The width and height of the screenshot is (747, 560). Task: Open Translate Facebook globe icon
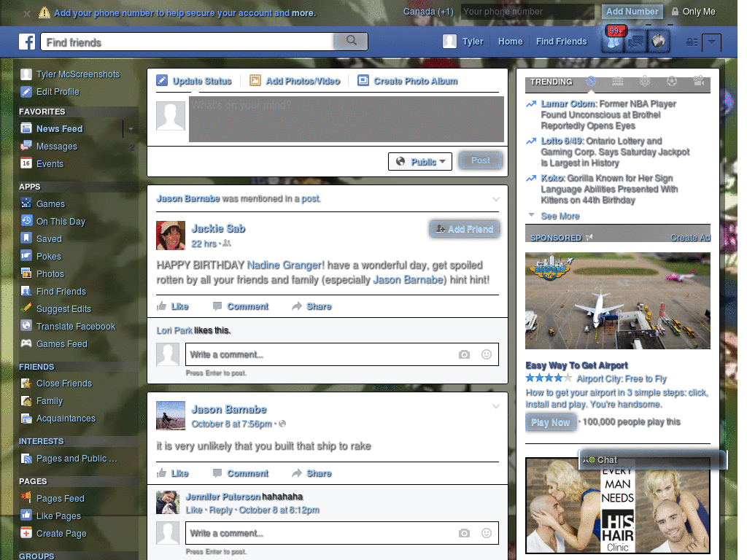tap(26, 326)
